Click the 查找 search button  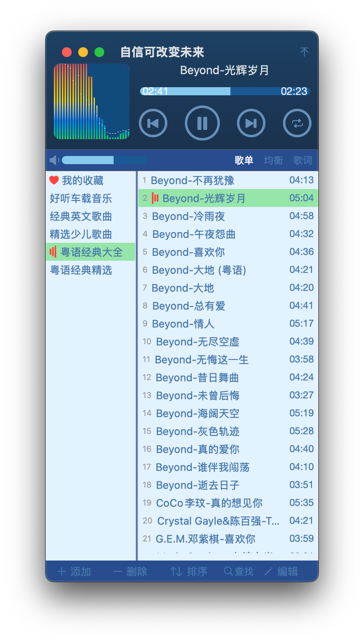click(239, 572)
